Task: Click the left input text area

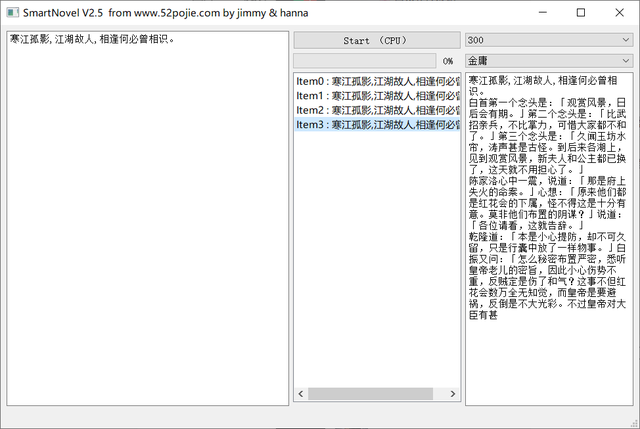Action: 148,218
